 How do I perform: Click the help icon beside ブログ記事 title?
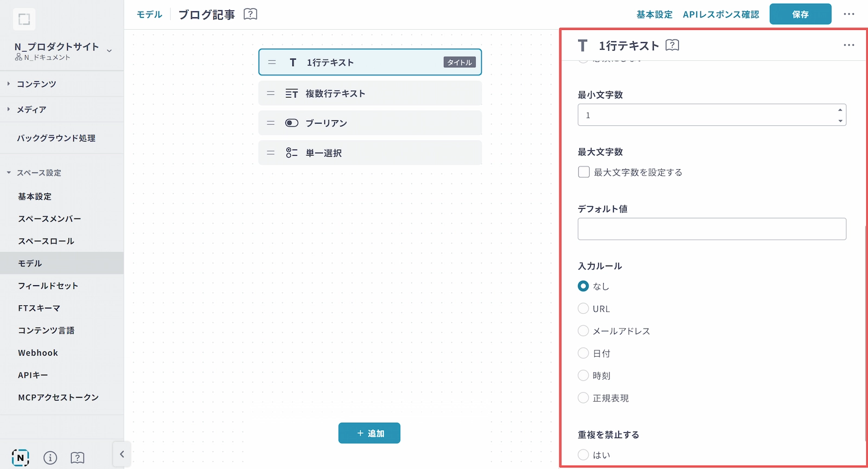[x=250, y=14]
